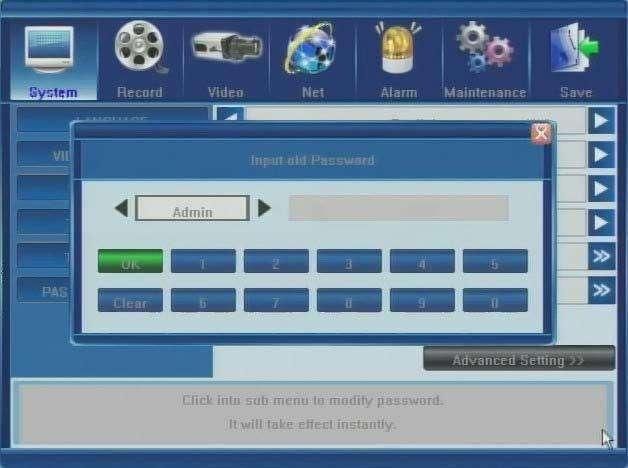This screenshot has width=628, height=468.
Task: Click first row right arrow behind dialog
Action: (x=601, y=120)
